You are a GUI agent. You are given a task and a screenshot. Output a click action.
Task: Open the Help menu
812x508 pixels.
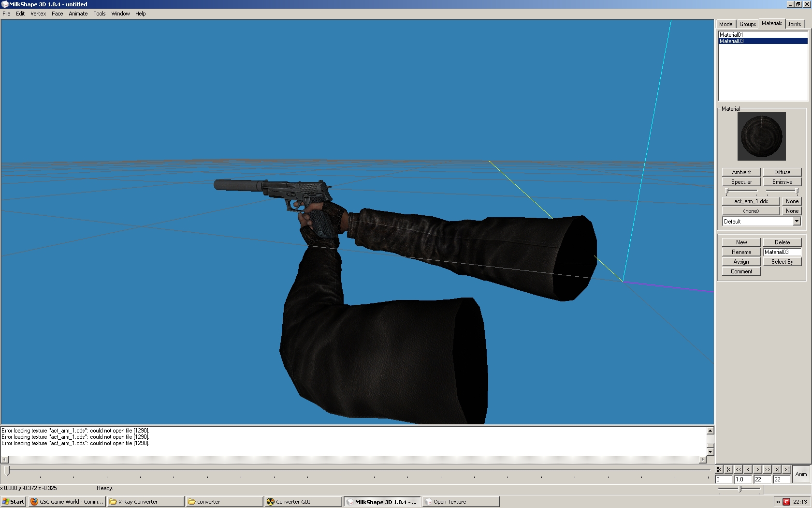click(141, 14)
